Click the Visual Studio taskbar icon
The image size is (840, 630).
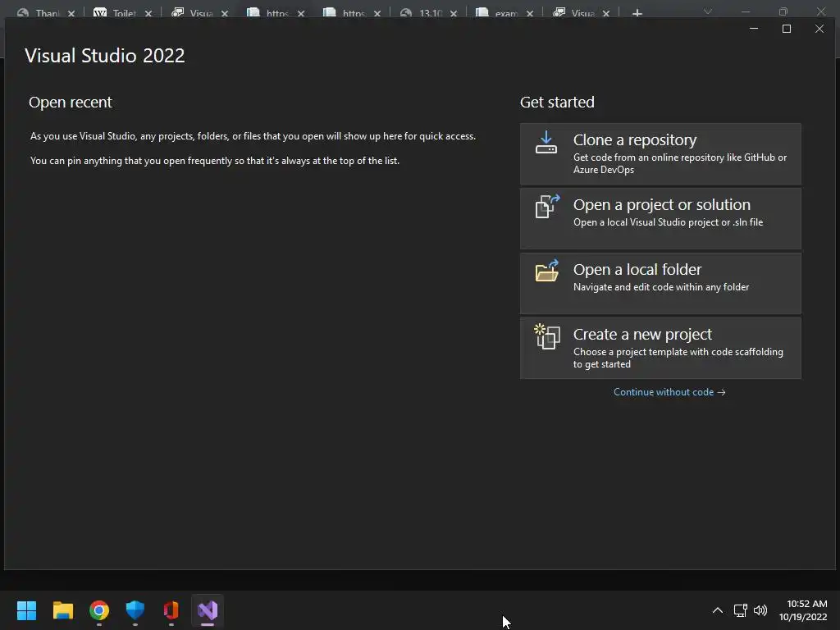click(208, 610)
